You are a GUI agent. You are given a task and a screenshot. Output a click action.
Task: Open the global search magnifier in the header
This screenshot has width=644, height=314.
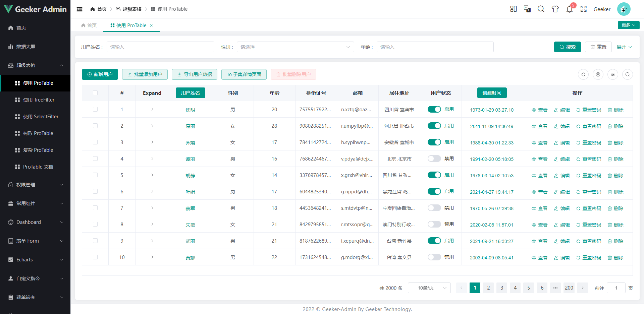pyautogui.click(x=541, y=9)
